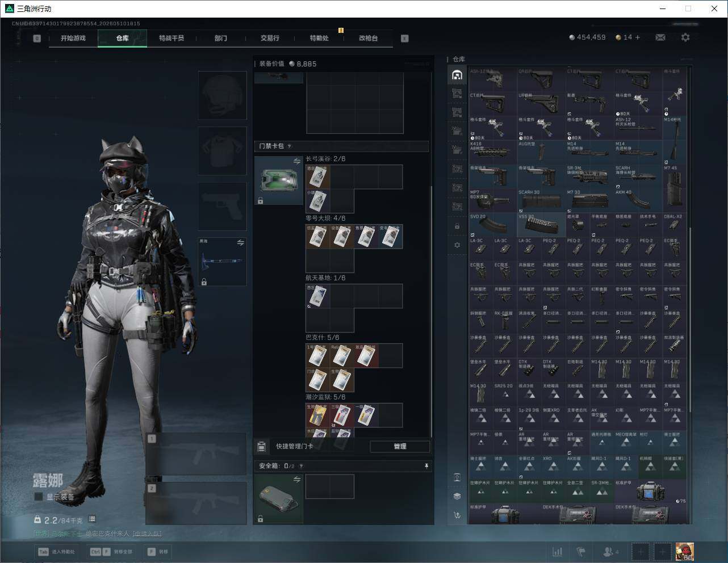This screenshot has height=563, width=728.
Task: Click the small square icon left of 开始游戏
Action: [37, 39]
